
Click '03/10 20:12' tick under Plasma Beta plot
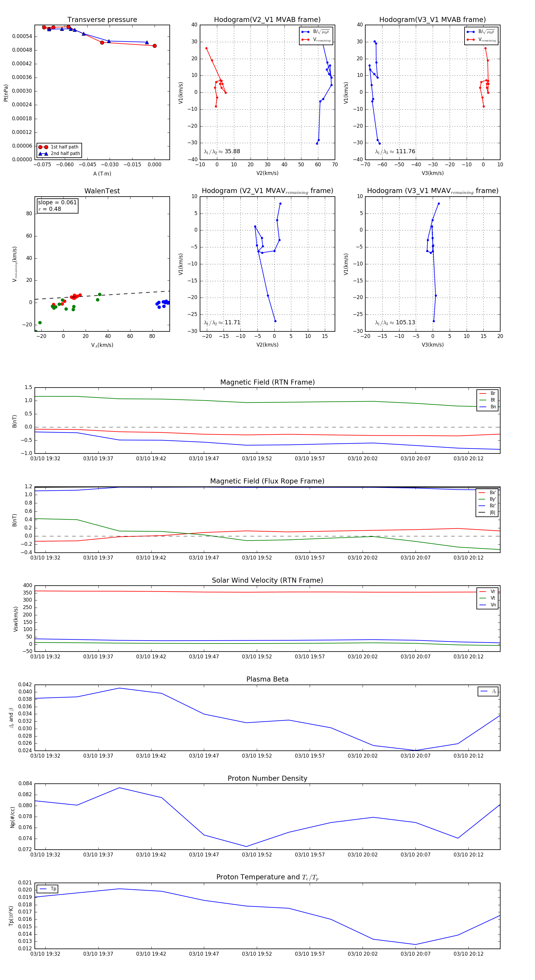point(468,755)
